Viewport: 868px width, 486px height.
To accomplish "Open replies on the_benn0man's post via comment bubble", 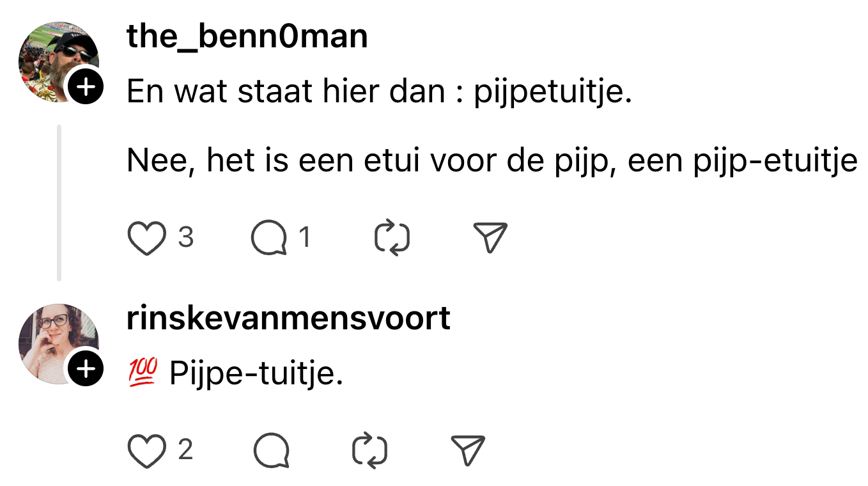I will tap(269, 239).
